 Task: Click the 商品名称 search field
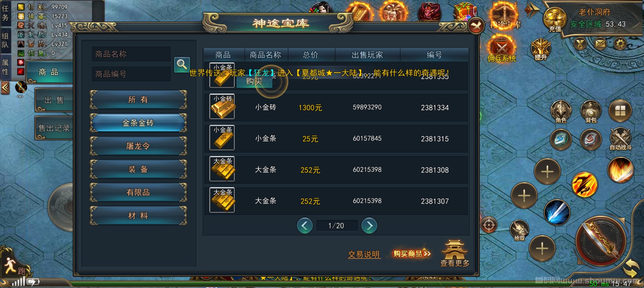[x=131, y=54]
